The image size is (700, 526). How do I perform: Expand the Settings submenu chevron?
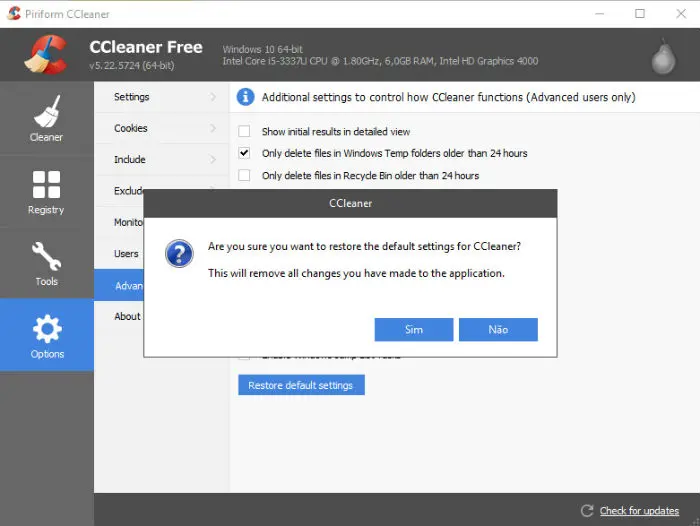click(213, 97)
